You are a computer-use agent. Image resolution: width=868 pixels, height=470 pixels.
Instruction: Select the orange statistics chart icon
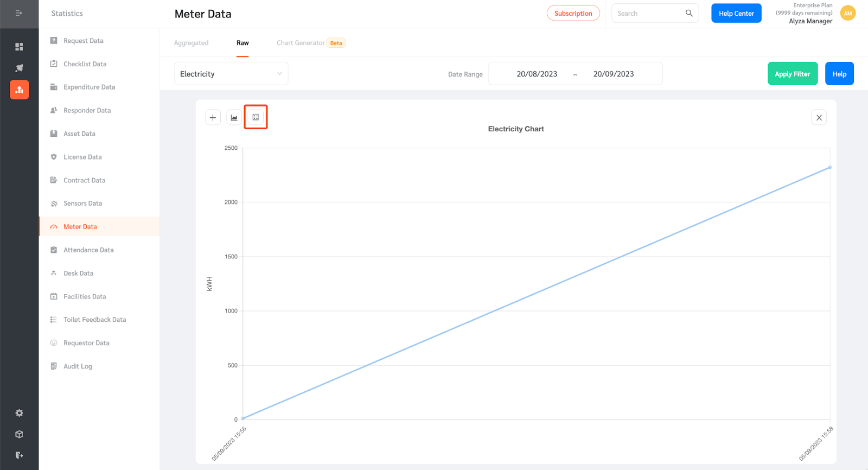click(x=20, y=90)
